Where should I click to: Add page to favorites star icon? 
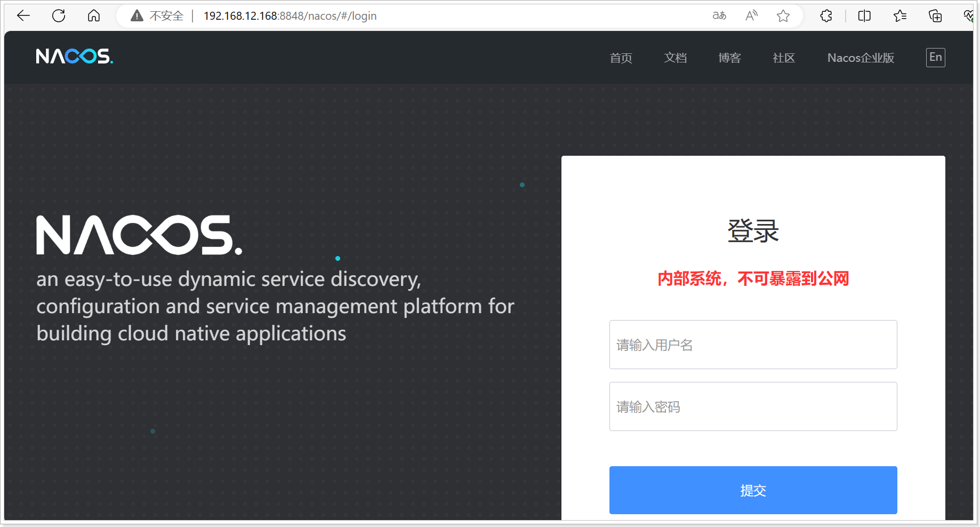coord(783,16)
